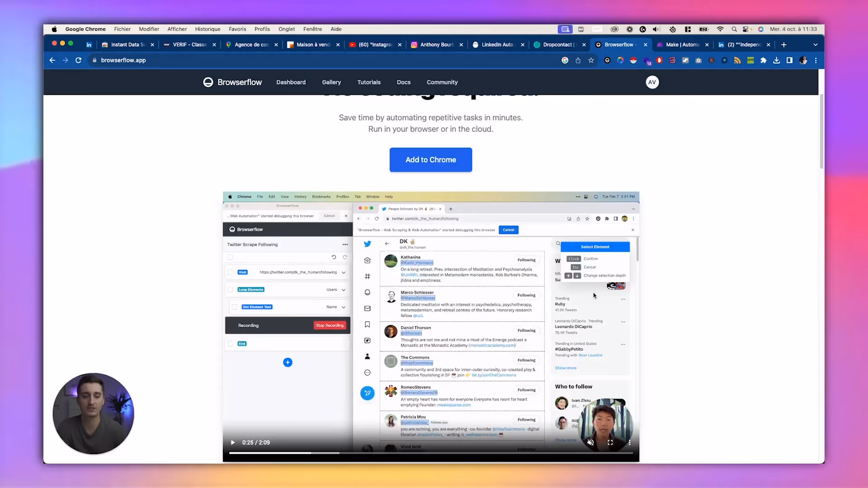Reload the browserflow.app page
This screenshot has width=868, height=488.
coord(79,60)
